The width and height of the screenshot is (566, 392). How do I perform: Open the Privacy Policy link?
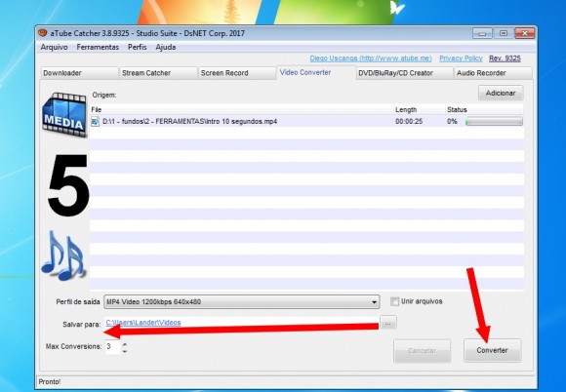[461, 59]
